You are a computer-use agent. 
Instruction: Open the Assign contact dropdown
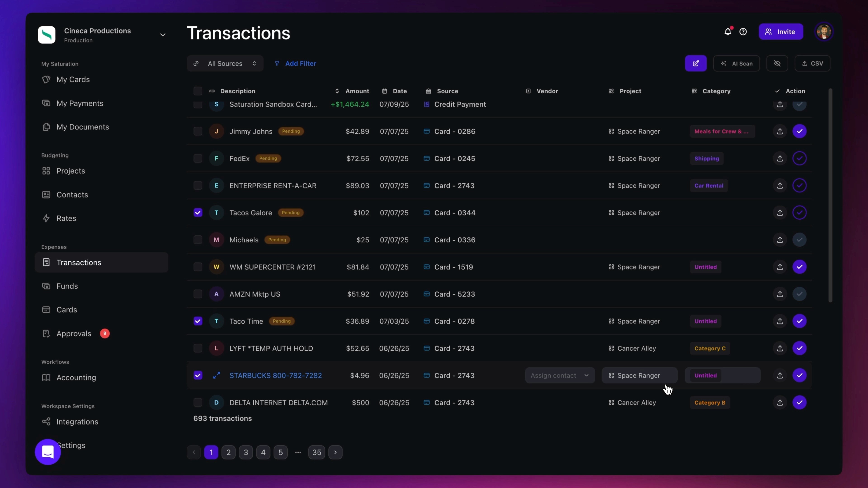tap(560, 375)
